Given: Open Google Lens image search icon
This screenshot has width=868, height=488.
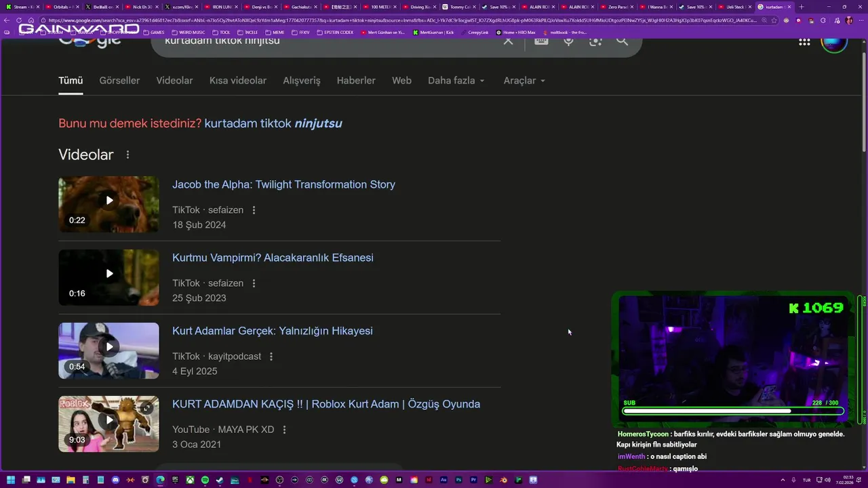Looking at the screenshot, I should pyautogui.click(x=595, y=41).
